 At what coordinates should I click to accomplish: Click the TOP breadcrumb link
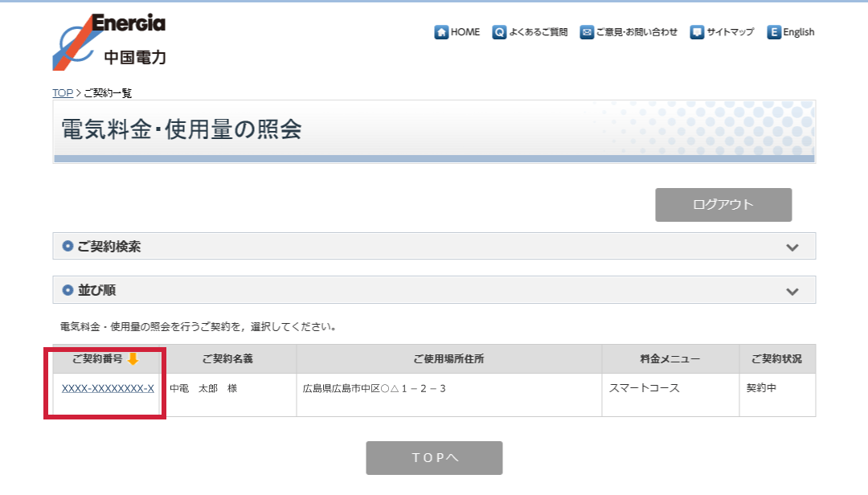click(63, 93)
